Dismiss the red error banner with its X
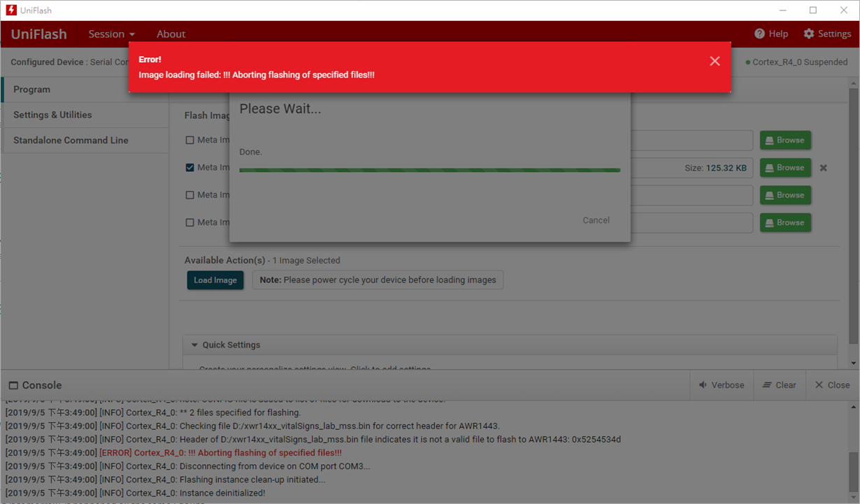Screen dimensions: 860x504 pos(715,61)
